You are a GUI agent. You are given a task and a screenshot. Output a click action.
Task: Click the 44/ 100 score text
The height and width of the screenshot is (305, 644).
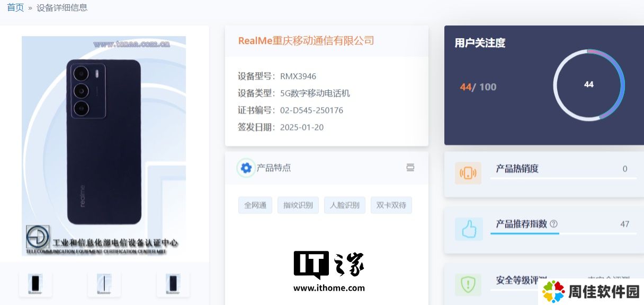tap(478, 87)
